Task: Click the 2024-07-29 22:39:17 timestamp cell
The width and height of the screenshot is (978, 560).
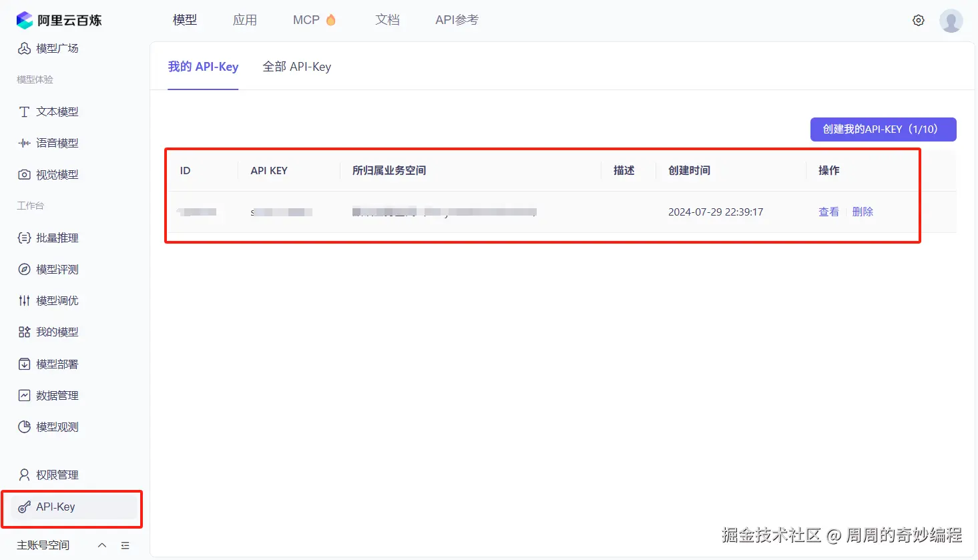Action: coord(716,212)
